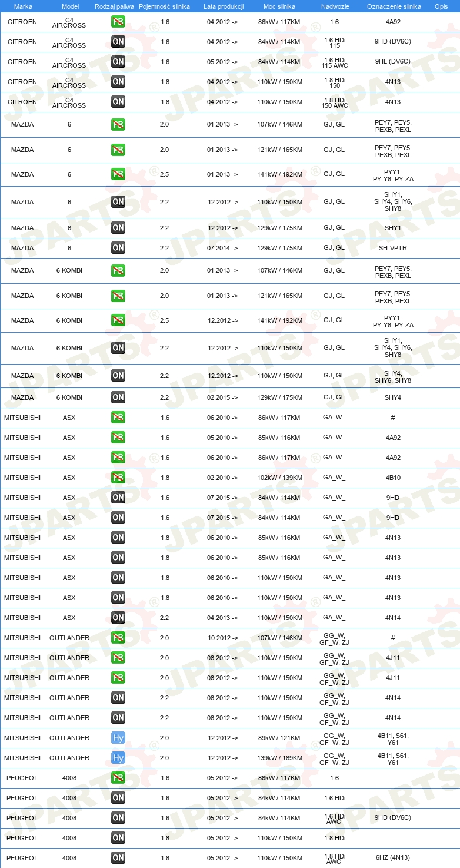Click diesel icon for ASX 2.2 4N14 row
Viewport: 460px width, 868px height.
[x=118, y=618]
